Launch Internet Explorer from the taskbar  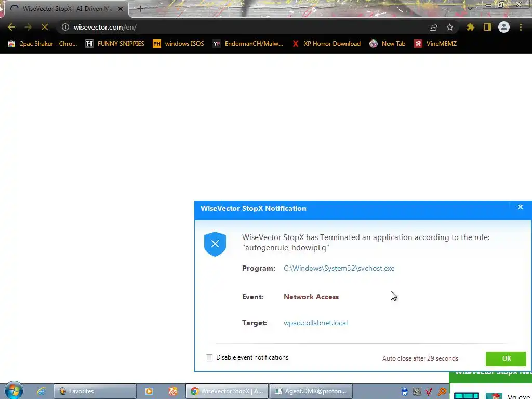[x=41, y=391]
